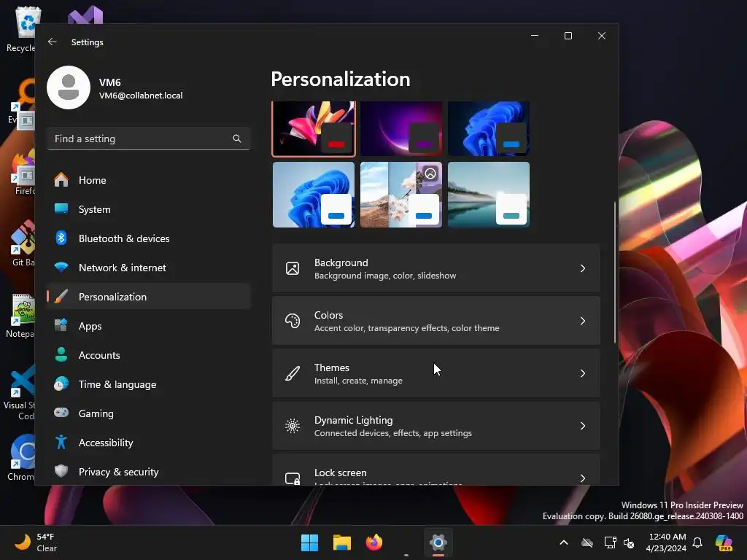The image size is (747, 560).
Task: Open the Background settings row
Action: 436,268
